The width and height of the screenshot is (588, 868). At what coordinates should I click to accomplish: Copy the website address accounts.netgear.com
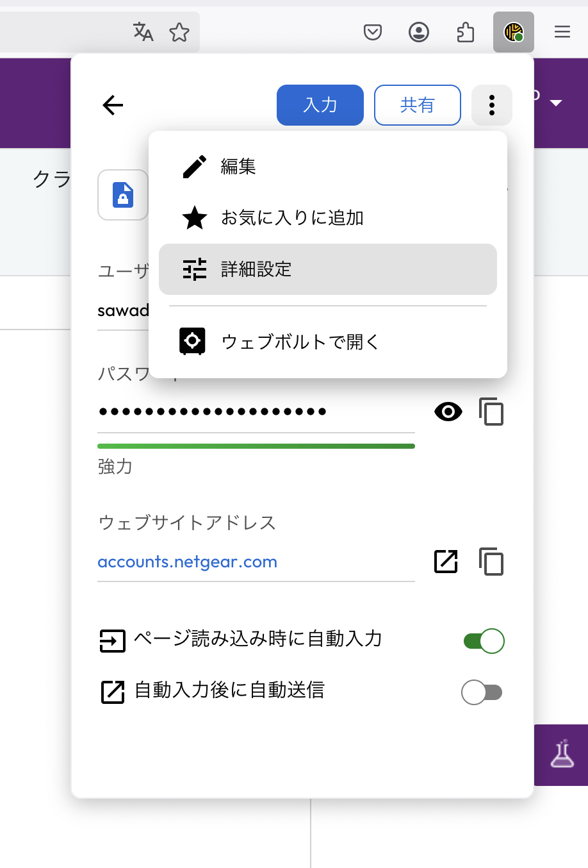(x=491, y=562)
